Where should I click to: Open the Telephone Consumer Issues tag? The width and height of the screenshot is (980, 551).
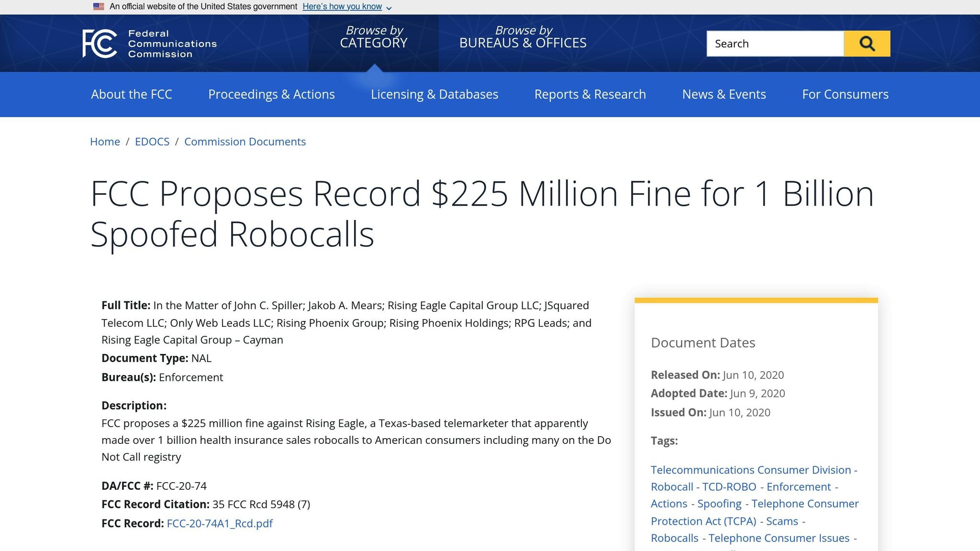(779, 538)
